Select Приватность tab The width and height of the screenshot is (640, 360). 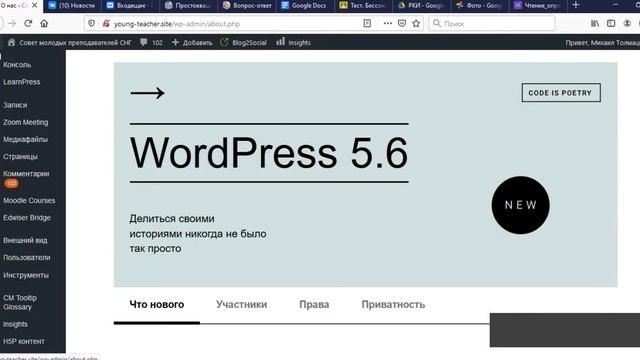click(393, 304)
